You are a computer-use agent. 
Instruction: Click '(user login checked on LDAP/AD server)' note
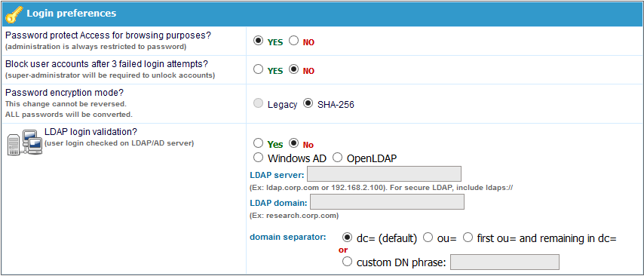tap(119, 143)
